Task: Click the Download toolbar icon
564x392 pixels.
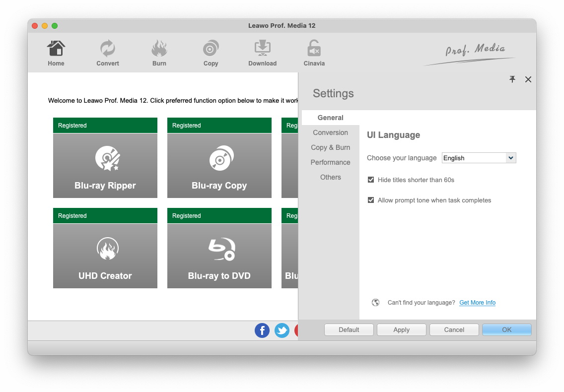Action: tap(262, 50)
